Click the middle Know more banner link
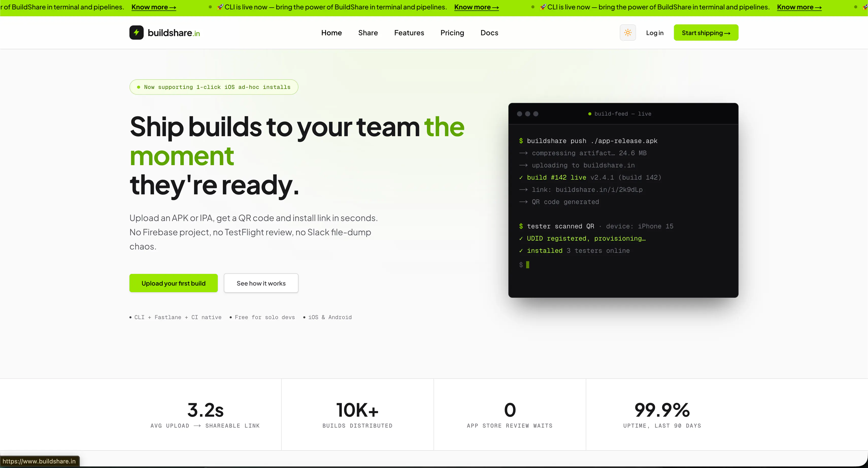Image resolution: width=868 pixels, height=468 pixels. point(476,7)
